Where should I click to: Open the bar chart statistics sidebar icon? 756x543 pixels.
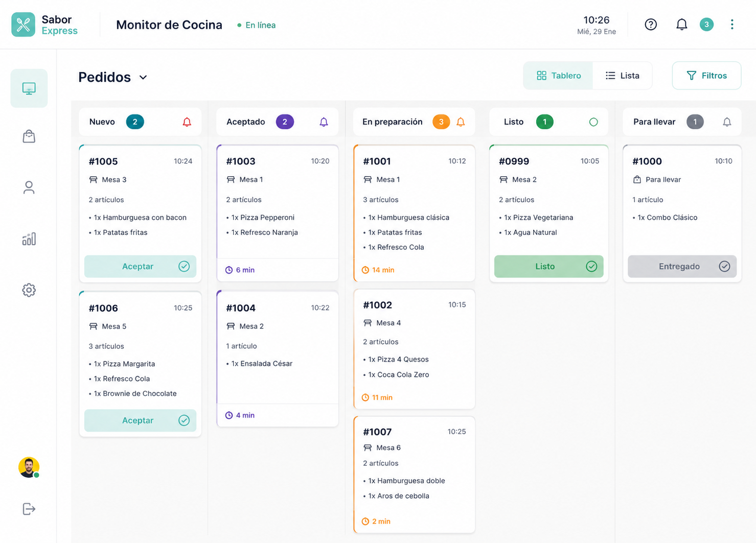(29, 239)
